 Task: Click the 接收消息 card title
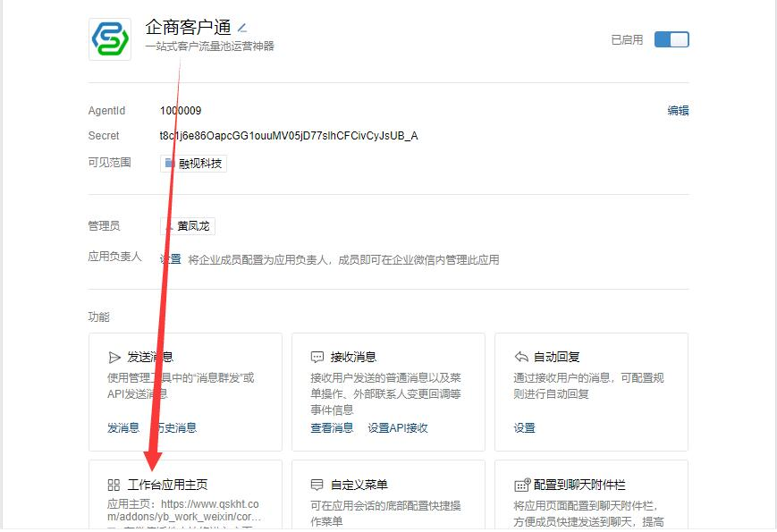[x=353, y=357]
